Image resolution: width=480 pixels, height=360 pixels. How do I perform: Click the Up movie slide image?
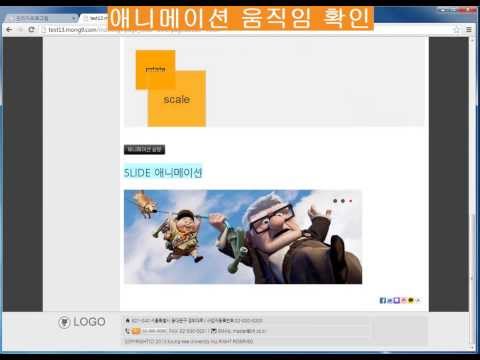243,237
